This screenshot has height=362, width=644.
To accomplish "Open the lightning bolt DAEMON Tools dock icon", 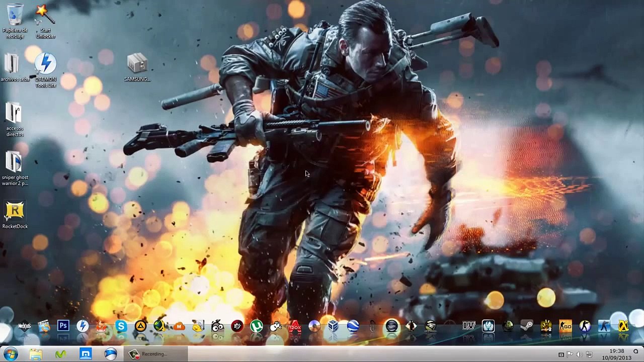I will point(83,326).
